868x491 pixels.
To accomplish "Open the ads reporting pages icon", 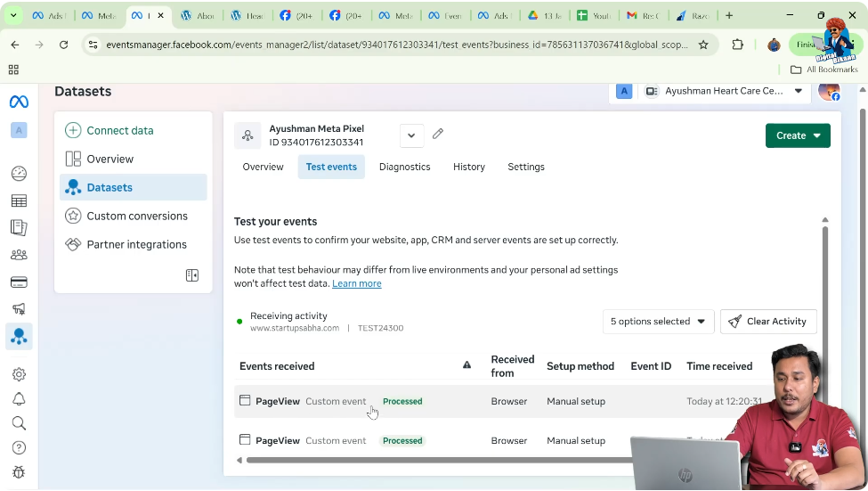I will (19, 228).
